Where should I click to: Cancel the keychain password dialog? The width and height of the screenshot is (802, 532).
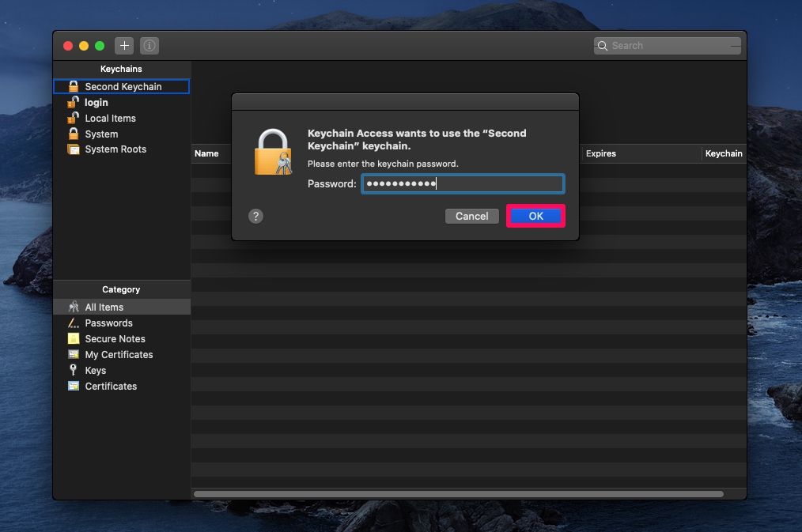point(471,216)
